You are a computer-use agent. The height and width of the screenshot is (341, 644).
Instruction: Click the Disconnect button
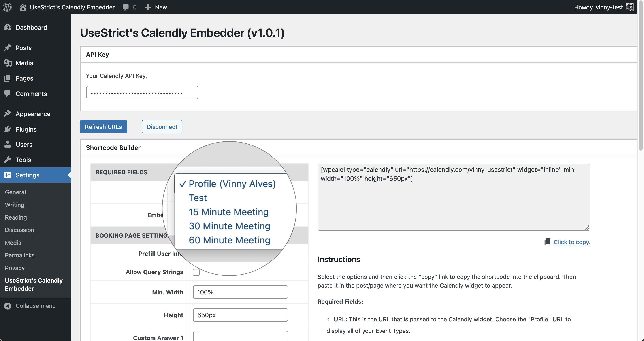[162, 126]
